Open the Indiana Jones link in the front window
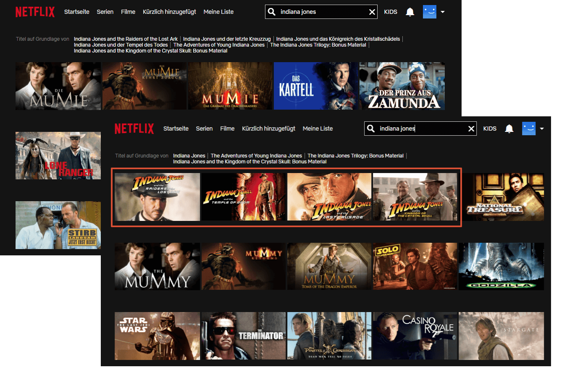Viewport: 588px width, 378px height. (x=189, y=156)
